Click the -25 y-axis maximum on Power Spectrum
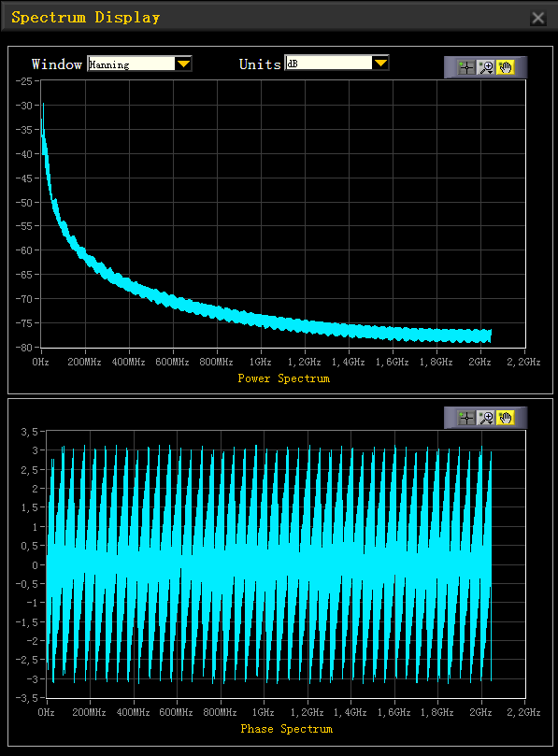Viewport: 558px width, 756px height. coord(23,81)
